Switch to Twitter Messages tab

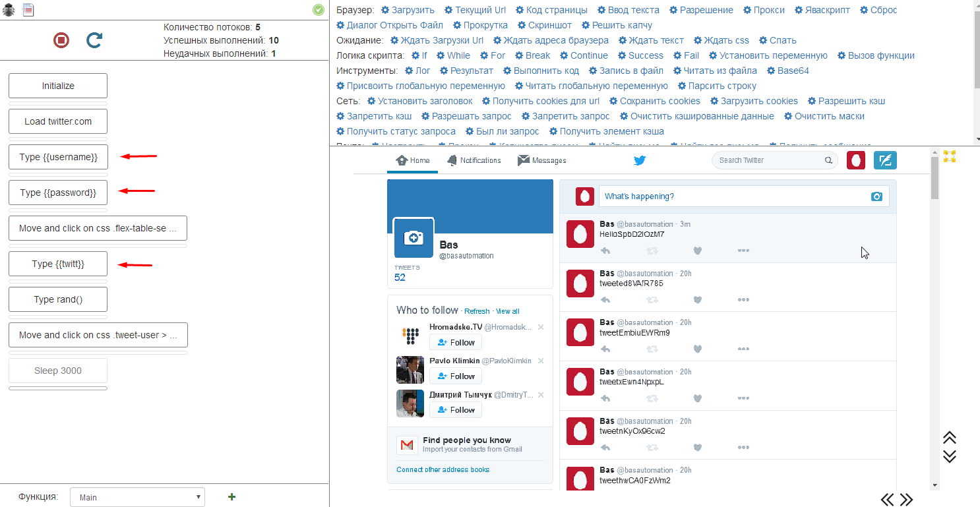[542, 160]
